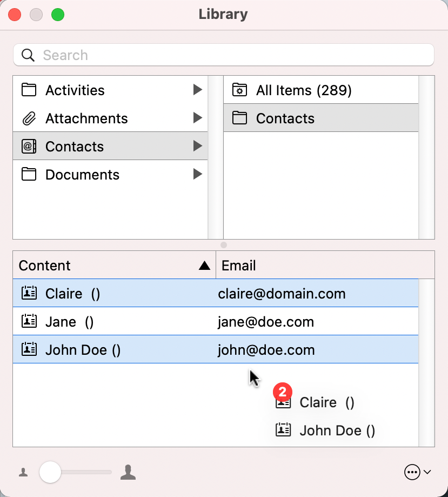The image size is (448, 497).
Task: Click the Activities folder icon
Action: click(x=29, y=90)
